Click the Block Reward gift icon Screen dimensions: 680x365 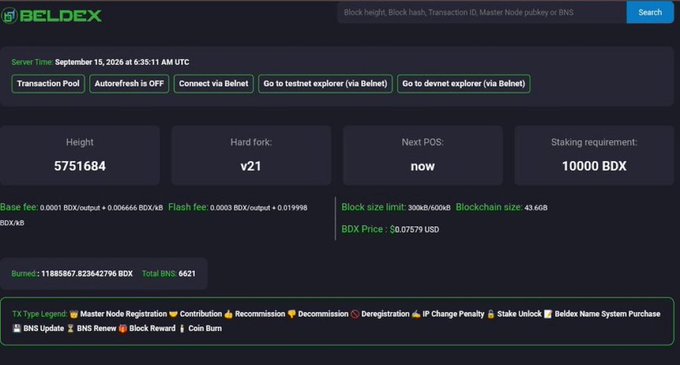123,328
